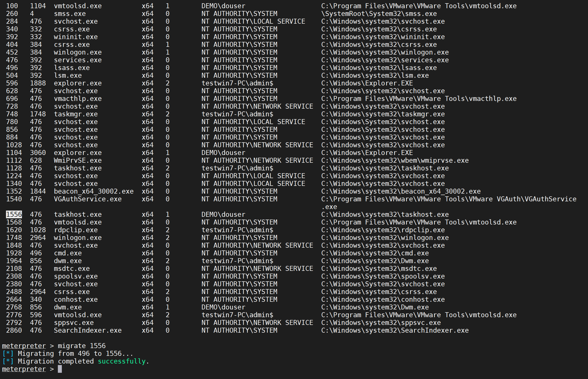The height and width of the screenshot is (379, 588).
Task: Click the green 'successfully' word
Action: click(122, 361)
